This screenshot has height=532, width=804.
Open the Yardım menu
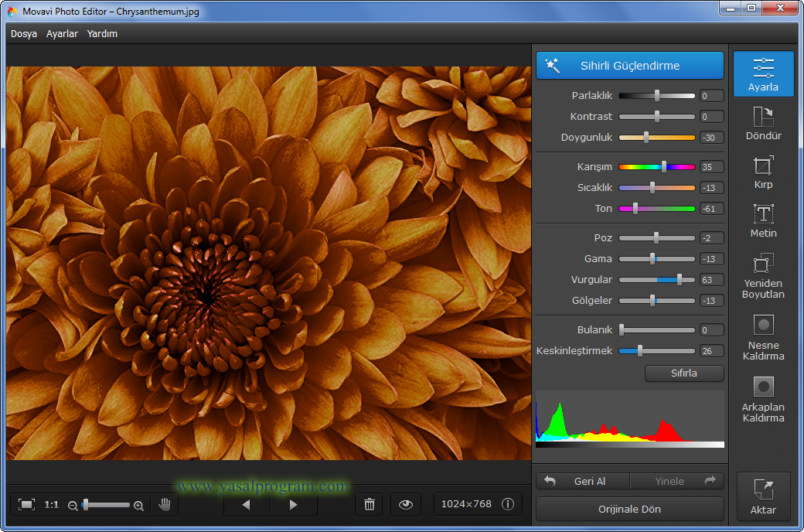coord(102,34)
